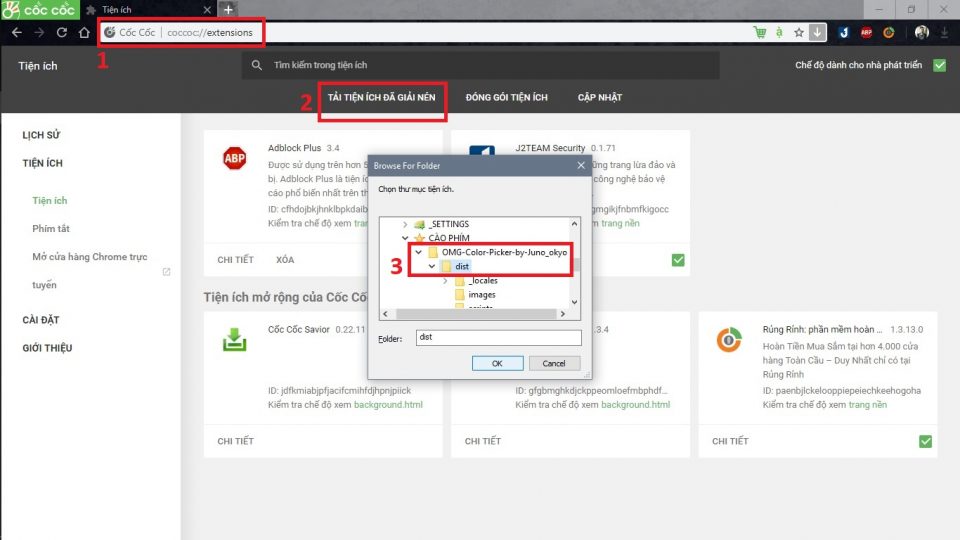Expand the _SETTINGS folder node
This screenshot has width=960, height=540.
[x=405, y=224]
